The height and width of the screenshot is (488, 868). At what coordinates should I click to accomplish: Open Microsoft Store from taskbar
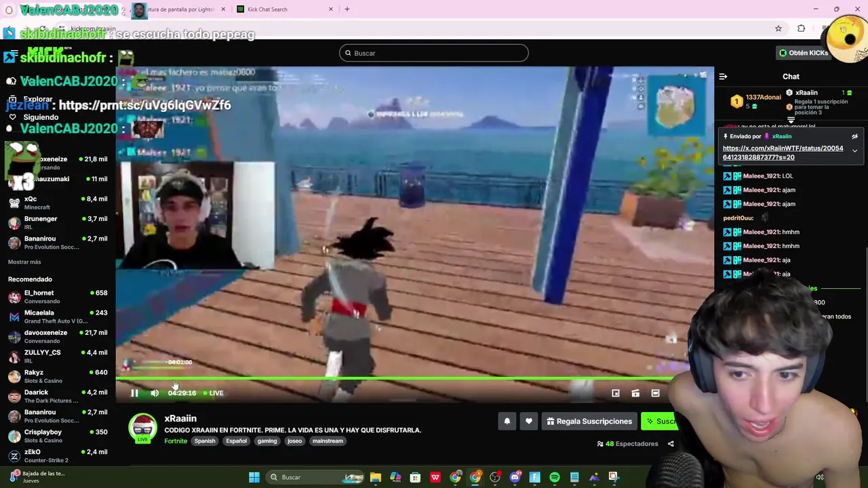[x=415, y=477]
